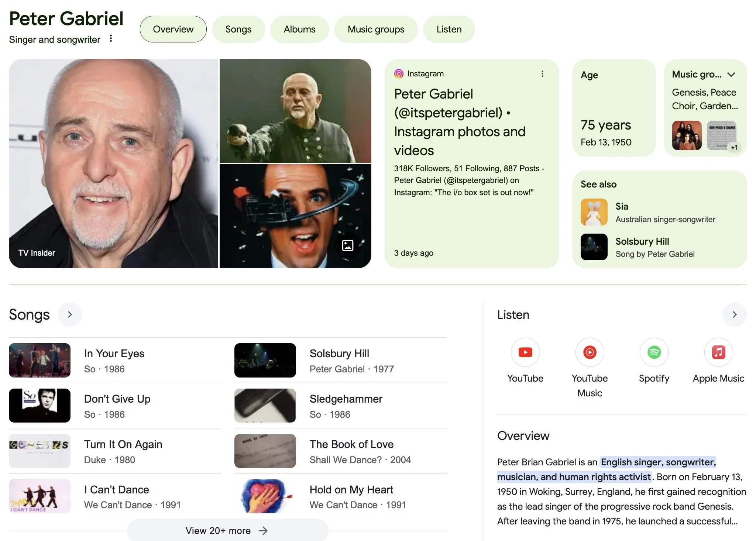The image size is (756, 541).
Task: Expand Music groups card chevron
Action: 731,75
